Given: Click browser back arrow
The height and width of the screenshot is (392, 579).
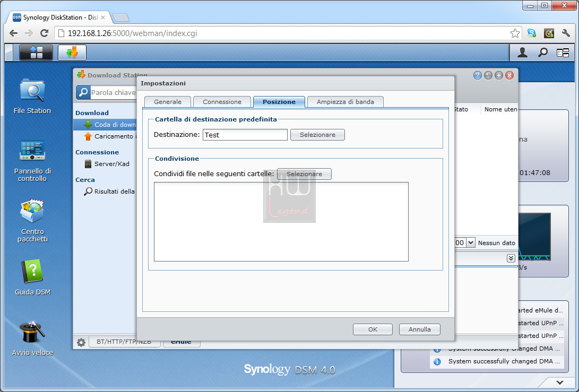Looking at the screenshot, I should pos(14,33).
